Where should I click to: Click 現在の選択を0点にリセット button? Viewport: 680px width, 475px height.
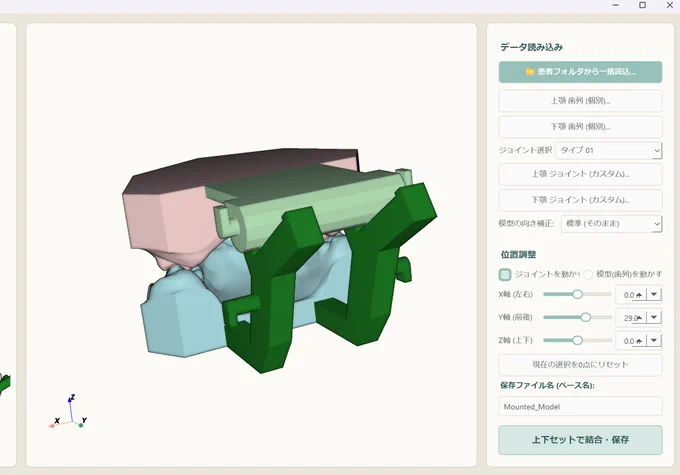pyautogui.click(x=580, y=365)
